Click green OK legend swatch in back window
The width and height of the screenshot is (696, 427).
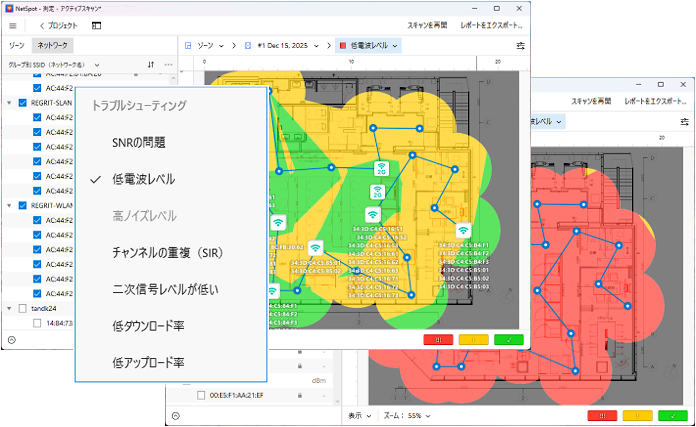coord(673,416)
